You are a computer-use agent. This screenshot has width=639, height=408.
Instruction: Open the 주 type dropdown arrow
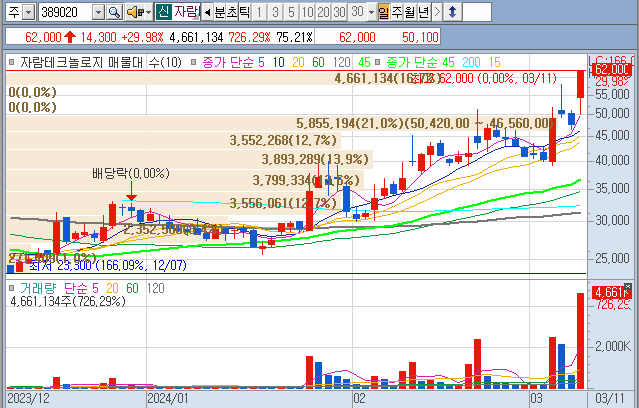[29, 13]
